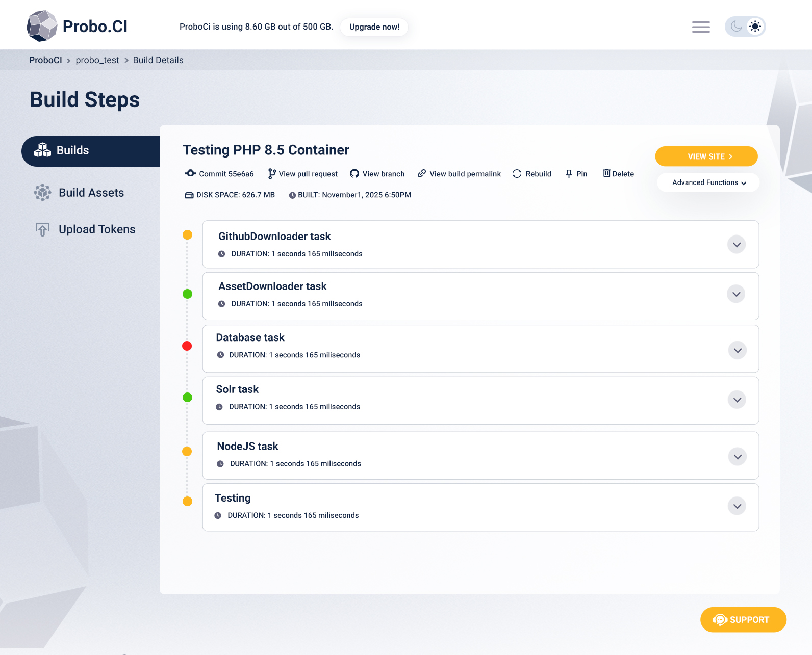Click the green status dot for Solr task

[188, 397]
